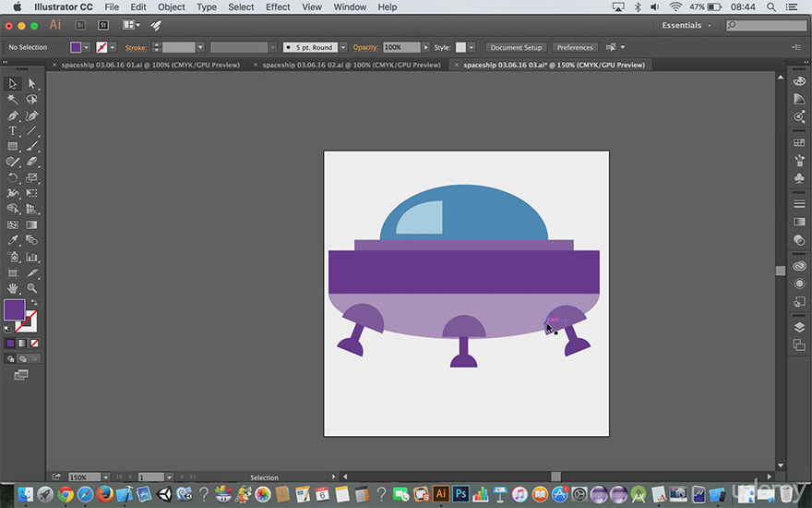Open Transparency via Opacity link
This screenshot has height=508, width=812.
365,47
